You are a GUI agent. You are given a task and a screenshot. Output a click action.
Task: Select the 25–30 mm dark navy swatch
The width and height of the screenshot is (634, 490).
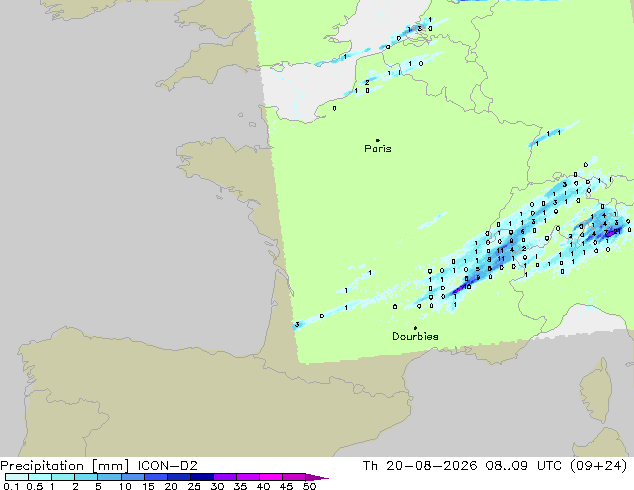click(x=202, y=477)
